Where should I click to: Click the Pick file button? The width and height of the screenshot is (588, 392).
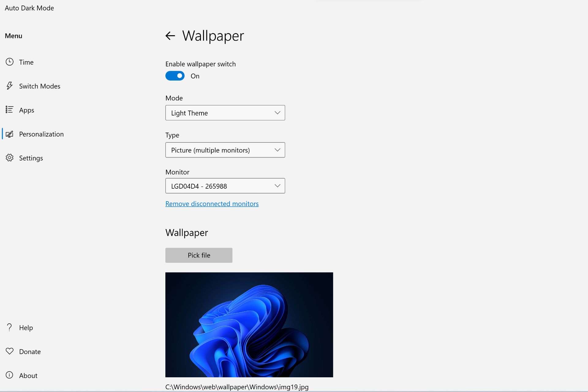click(x=199, y=255)
